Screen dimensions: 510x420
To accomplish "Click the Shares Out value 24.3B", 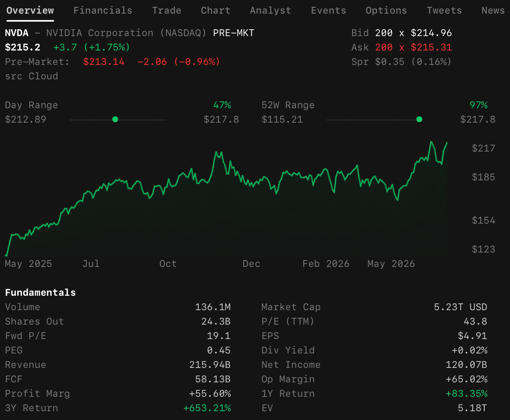I will click(216, 321).
